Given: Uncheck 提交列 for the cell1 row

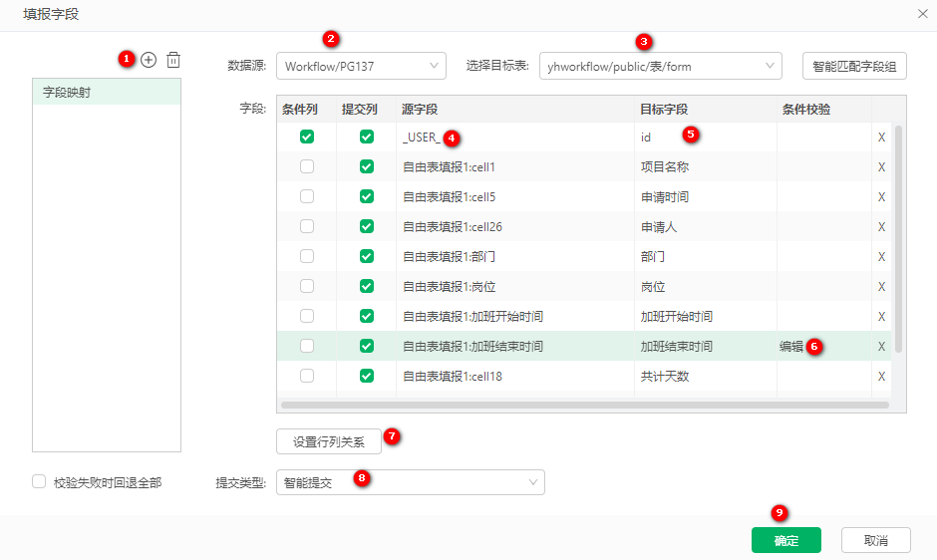Looking at the screenshot, I should click(366, 166).
